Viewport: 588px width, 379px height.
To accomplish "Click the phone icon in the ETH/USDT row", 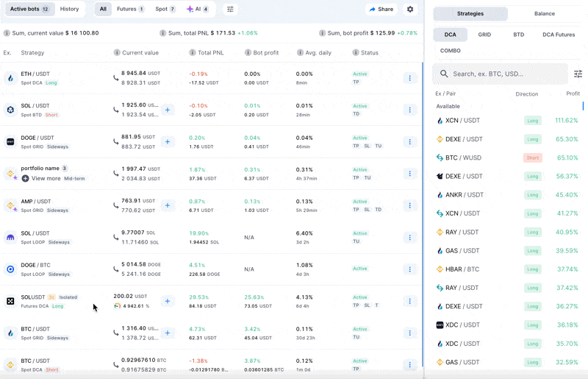I will pyautogui.click(x=115, y=77).
